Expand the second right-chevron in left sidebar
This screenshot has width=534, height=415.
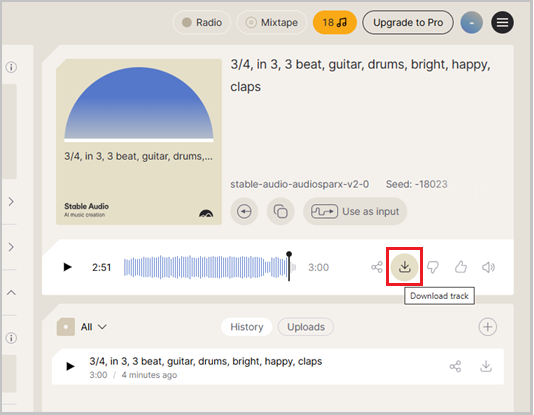click(11, 247)
